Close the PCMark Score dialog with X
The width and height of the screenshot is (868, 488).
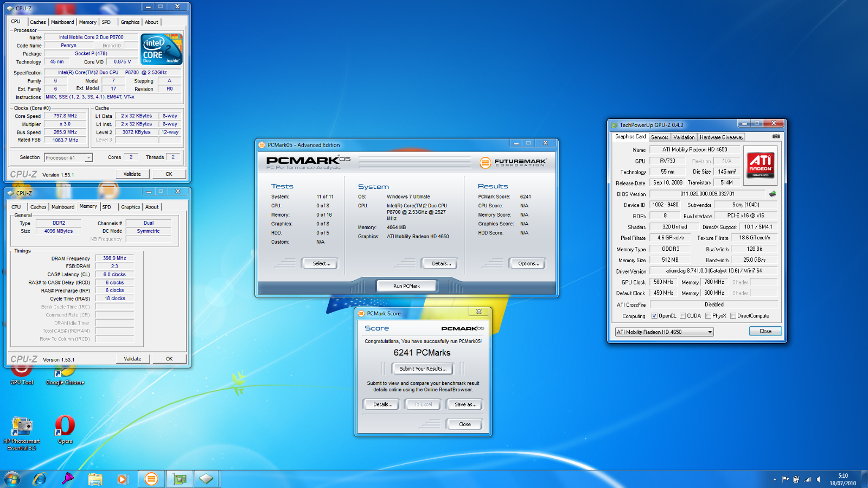pos(479,312)
